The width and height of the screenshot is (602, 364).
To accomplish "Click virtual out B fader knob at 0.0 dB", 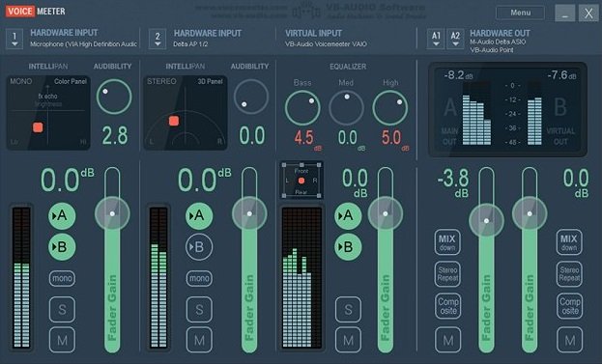I will tap(530, 213).
